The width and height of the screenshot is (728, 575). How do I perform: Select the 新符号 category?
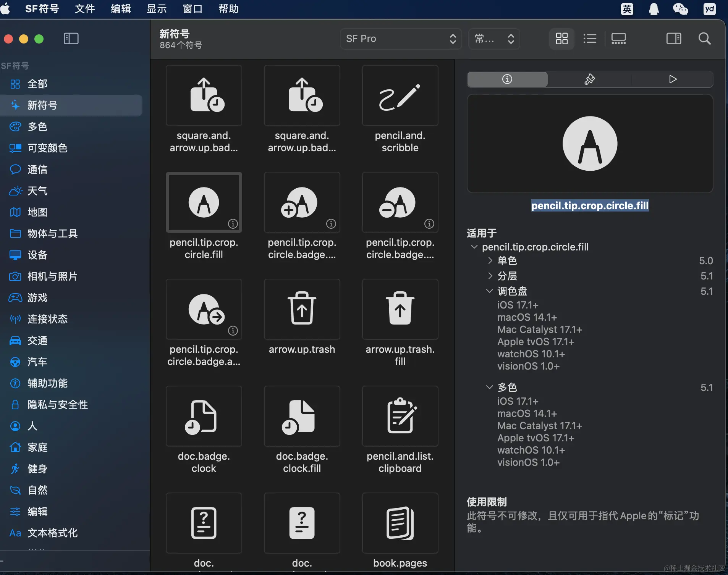71,105
